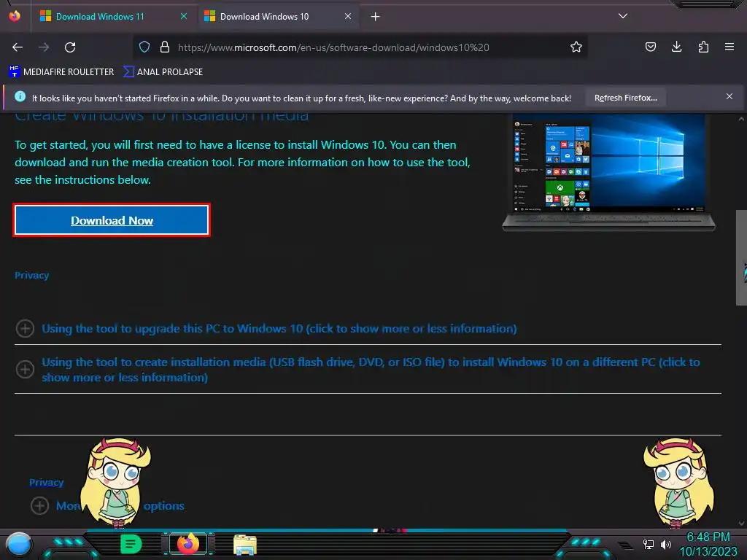
Task: Click the URL address field
Action: coord(362,47)
